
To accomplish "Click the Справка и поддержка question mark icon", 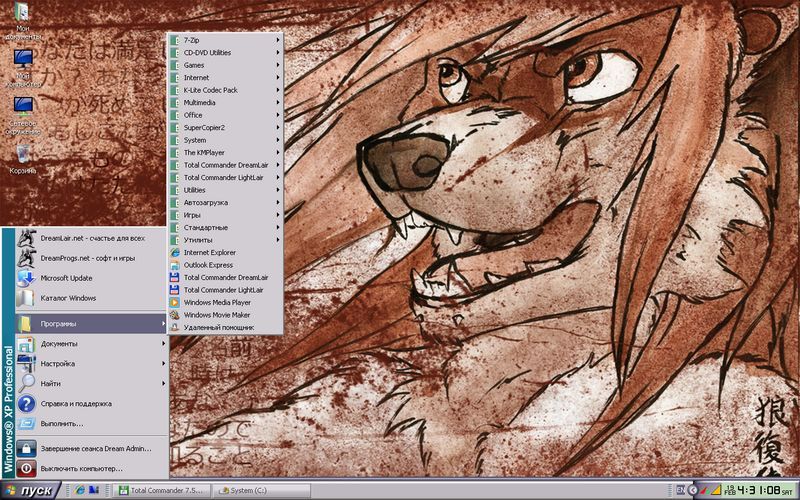I will pyautogui.click(x=26, y=403).
